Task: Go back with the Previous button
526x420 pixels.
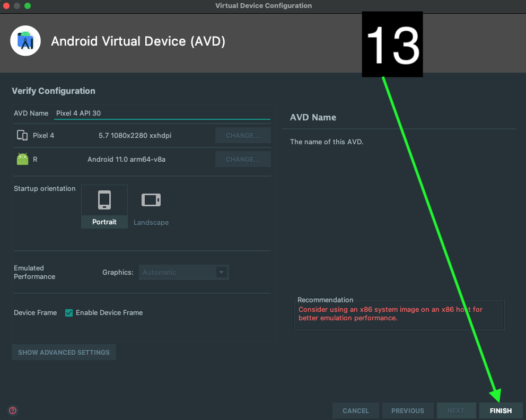Action: tap(407, 410)
